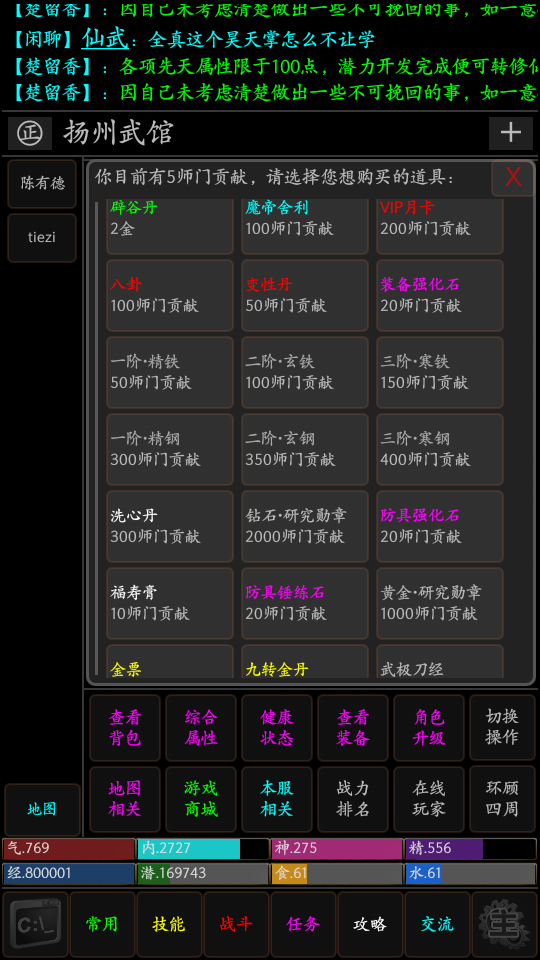Image resolution: width=540 pixels, height=960 pixels.
Task: Select the 装备强化石 shop item
Action: [440, 295]
